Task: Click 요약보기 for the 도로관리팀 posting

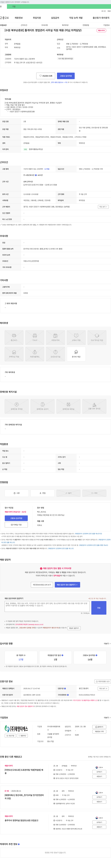Action: 99,772
